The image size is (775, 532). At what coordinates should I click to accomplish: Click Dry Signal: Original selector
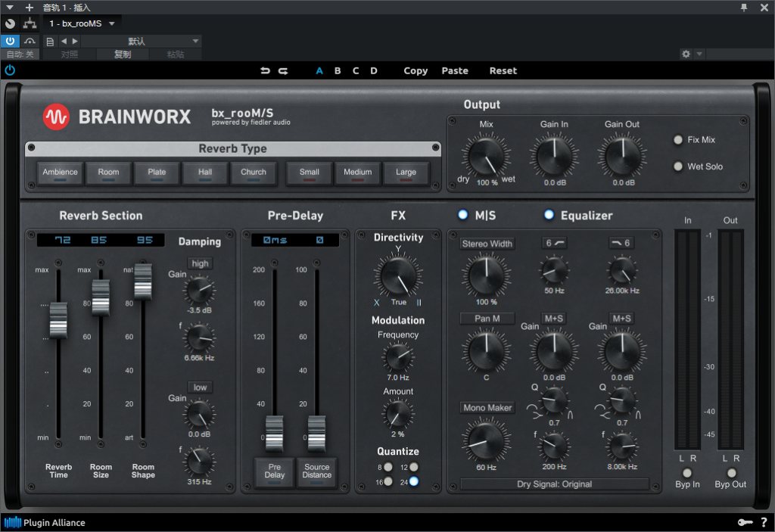tap(554, 484)
